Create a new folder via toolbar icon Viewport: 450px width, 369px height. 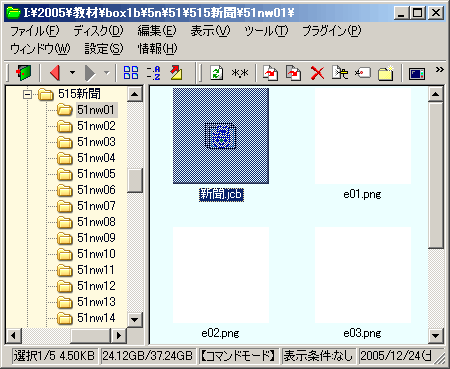[386, 73]
